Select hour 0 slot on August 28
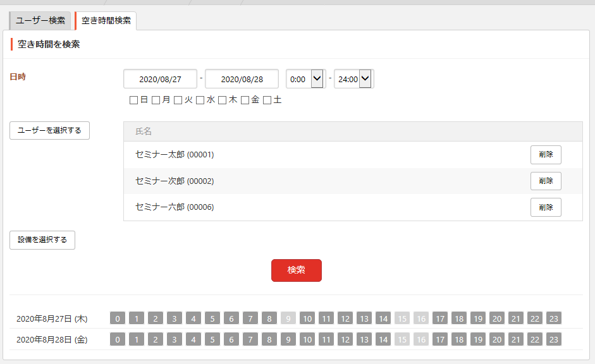The image size is (595, 364). tap(117, 339)
